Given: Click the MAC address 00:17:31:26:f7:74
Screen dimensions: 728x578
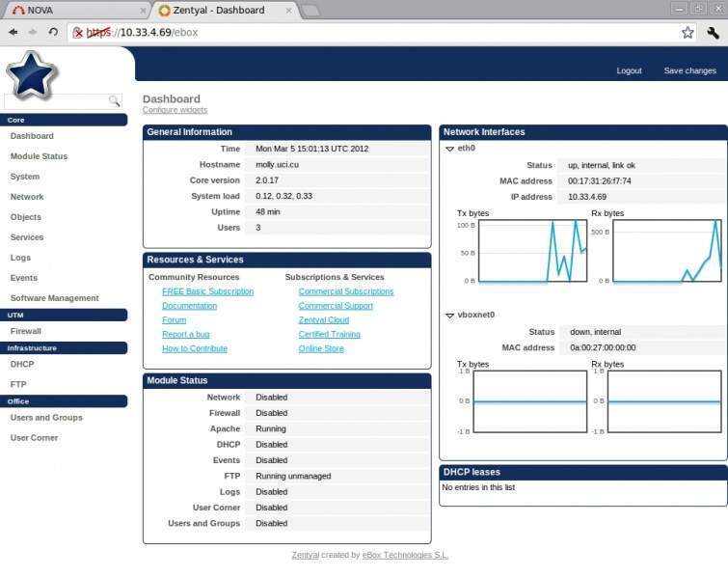Looking at the screenshot, I should (600, 181).
